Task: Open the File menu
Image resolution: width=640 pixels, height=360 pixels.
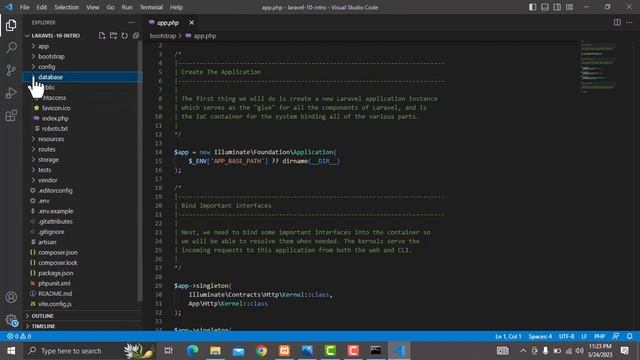Action: coord(24,7)
